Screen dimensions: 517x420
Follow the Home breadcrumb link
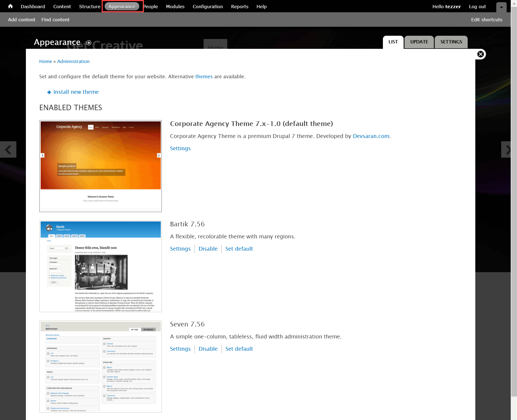46,61
